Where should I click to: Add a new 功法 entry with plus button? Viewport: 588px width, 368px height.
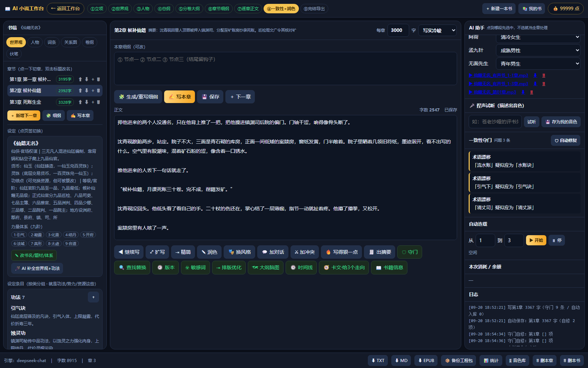pos(93,297)
